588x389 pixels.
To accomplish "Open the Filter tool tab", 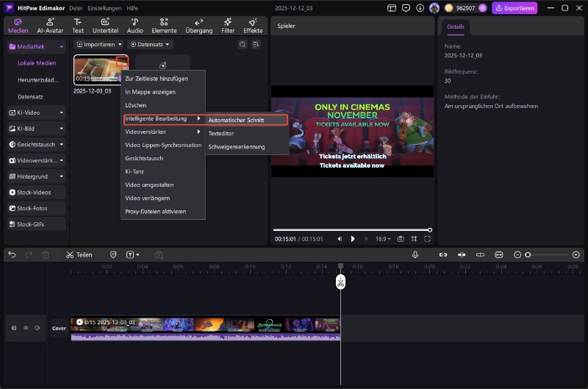I will (228, 26).
